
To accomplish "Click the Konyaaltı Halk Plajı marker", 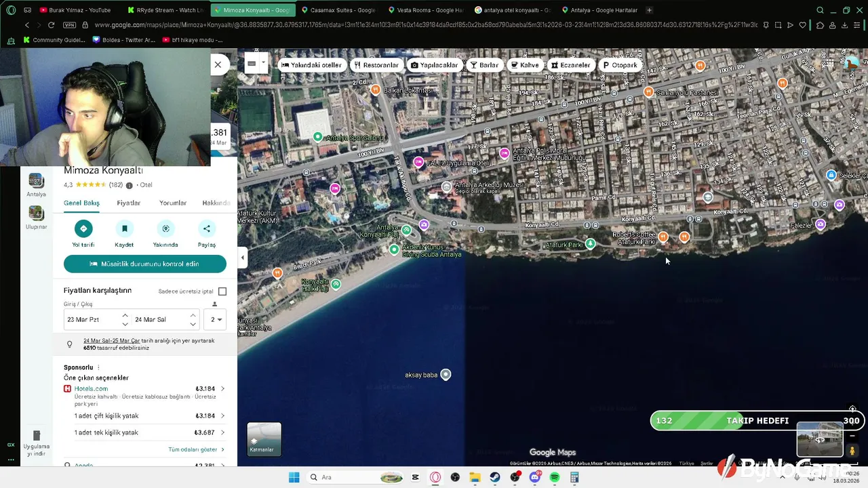I will coord(336,283).
